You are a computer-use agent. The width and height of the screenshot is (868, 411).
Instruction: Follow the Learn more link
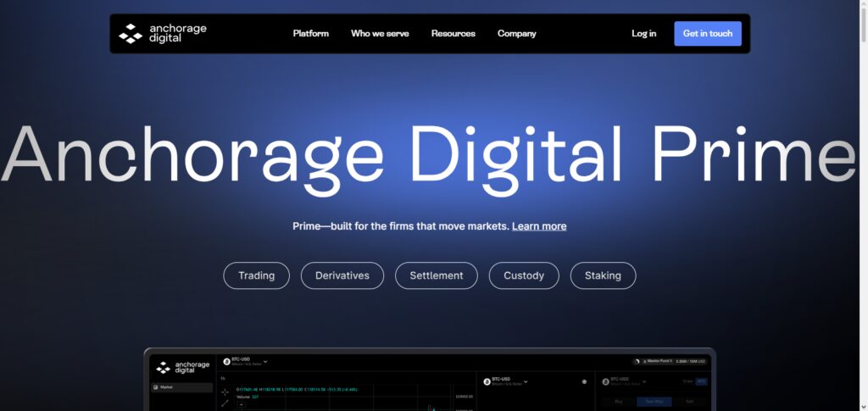click(539, 226)
